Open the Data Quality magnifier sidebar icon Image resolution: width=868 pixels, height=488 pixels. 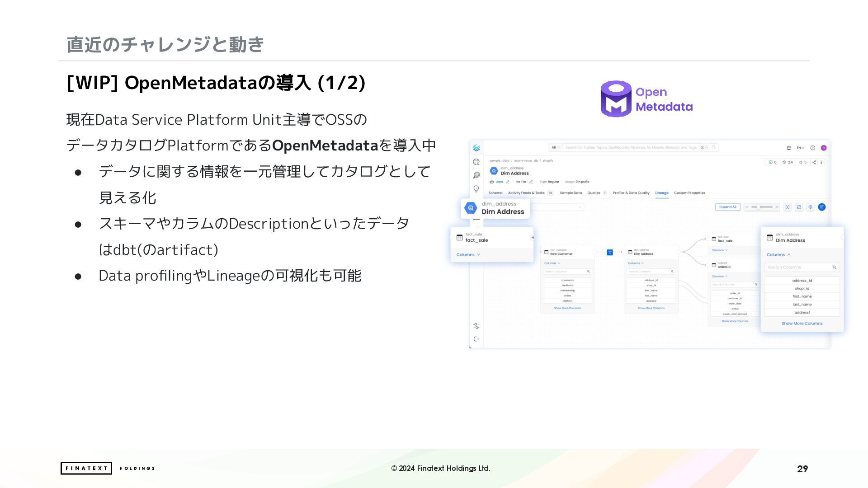click(476, 175)
